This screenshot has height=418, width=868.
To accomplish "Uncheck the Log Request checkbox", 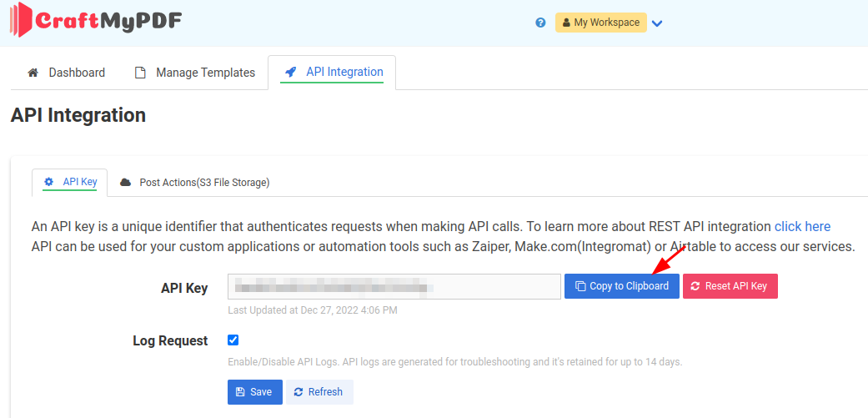I will point(233,340).
